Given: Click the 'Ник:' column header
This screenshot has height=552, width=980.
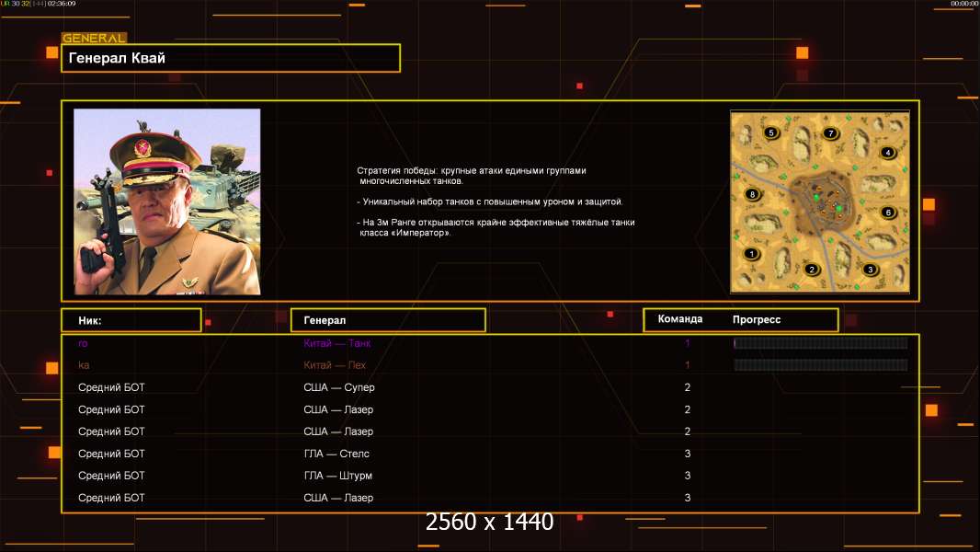Looking at the screenshot, I should [131, 320].
